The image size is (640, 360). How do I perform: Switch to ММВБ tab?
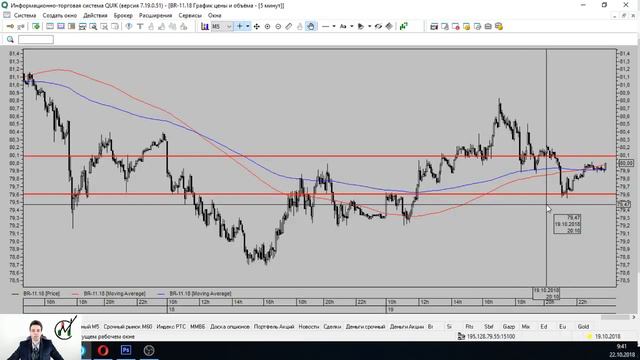coord(198,327)
